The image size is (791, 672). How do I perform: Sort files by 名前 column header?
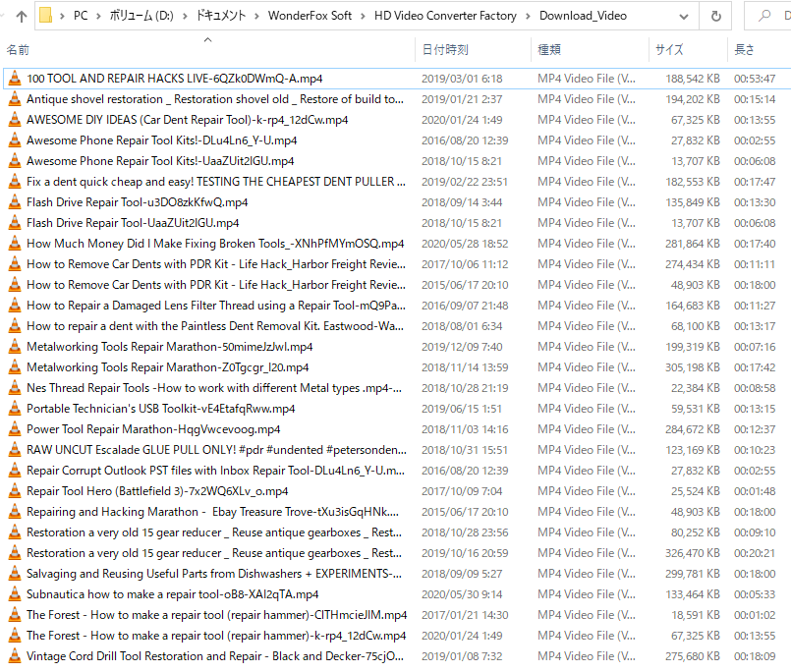pyautogui.click(x=19, y=49)
